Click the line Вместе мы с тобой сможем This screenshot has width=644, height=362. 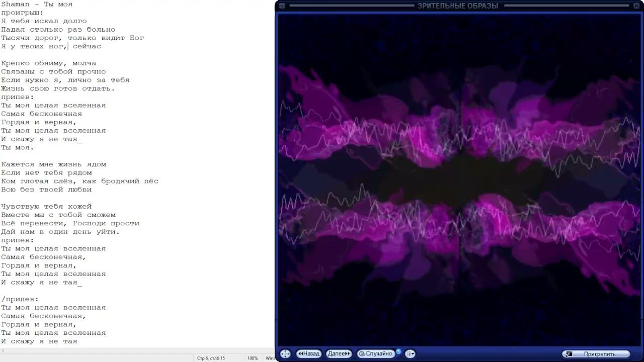[x=58, y=215]
